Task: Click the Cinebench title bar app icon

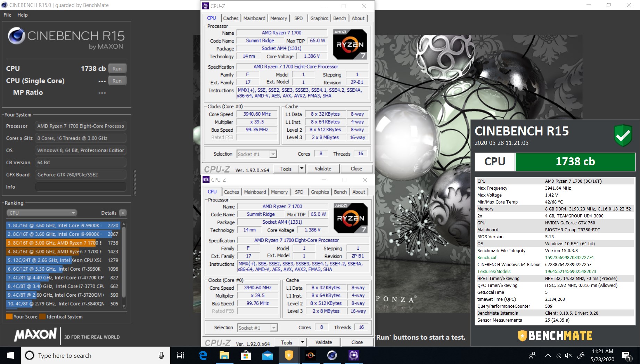Action: tap(4, 5)
